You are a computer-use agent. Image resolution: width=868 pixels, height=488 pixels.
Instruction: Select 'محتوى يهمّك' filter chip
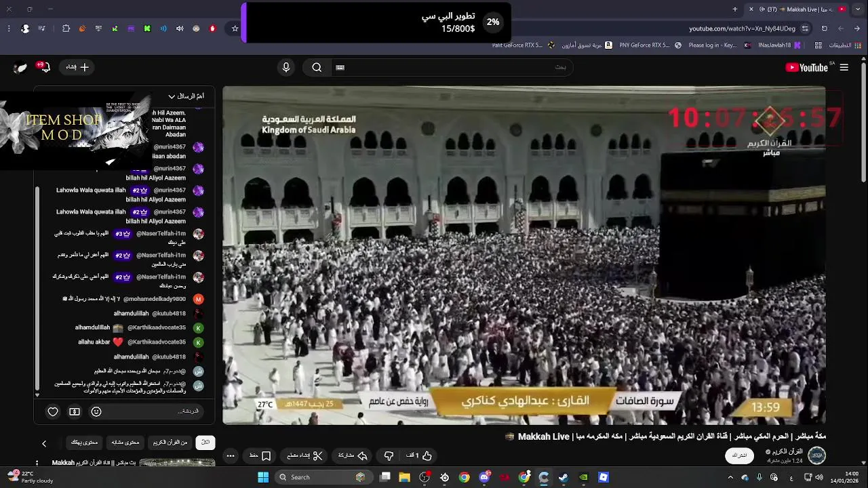click(85, 443)
